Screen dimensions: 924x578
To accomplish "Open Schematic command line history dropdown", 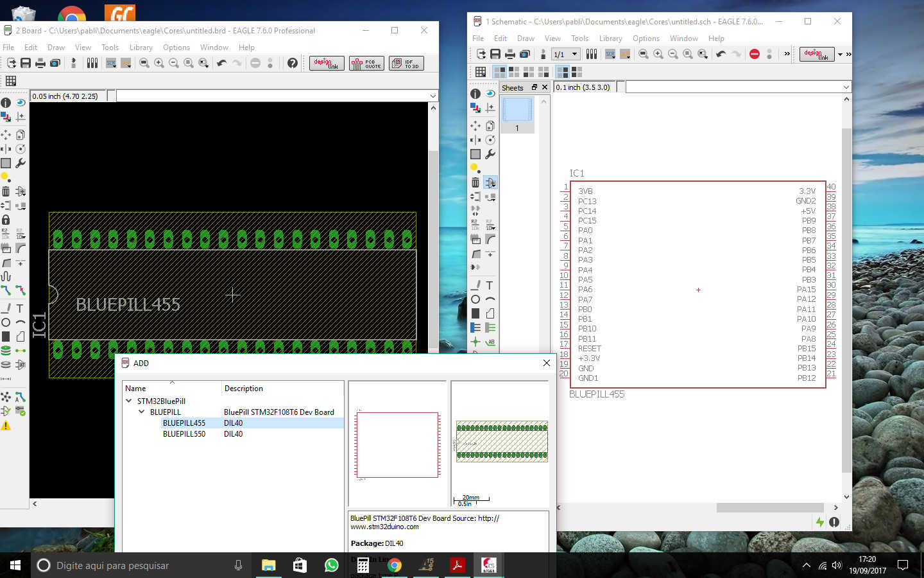I will (x=846, y=87).
